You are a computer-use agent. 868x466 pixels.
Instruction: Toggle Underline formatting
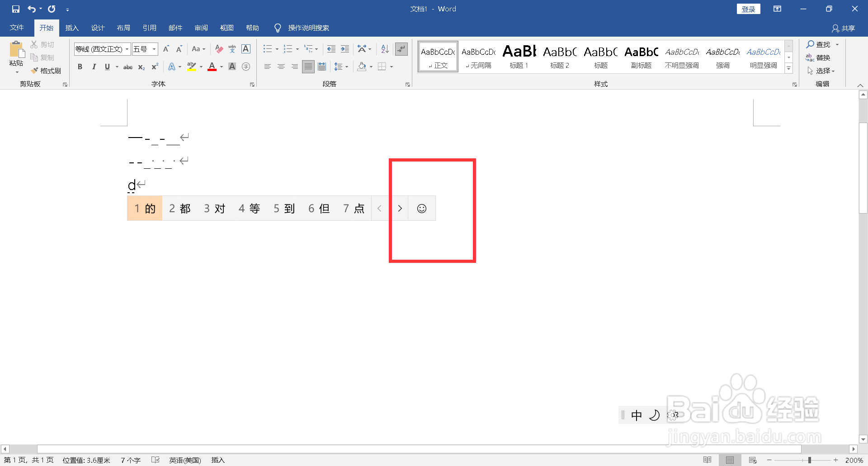(x=107, y=67)
